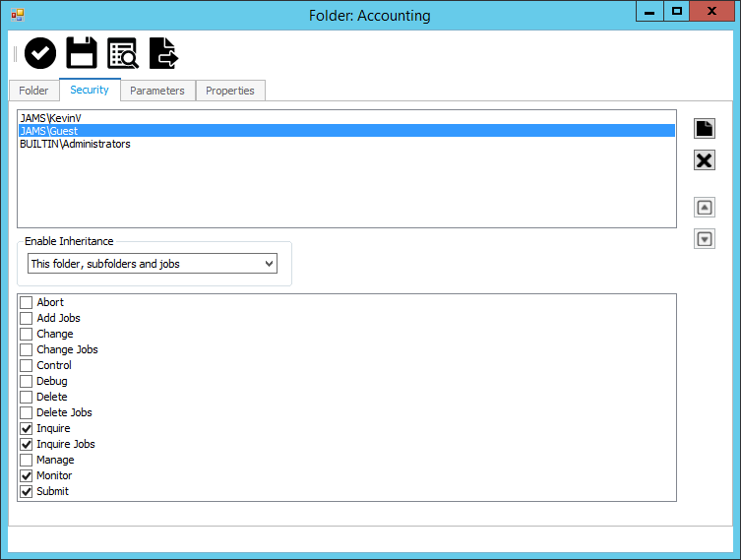Close the Folder: Accounting window

point(711,12)
